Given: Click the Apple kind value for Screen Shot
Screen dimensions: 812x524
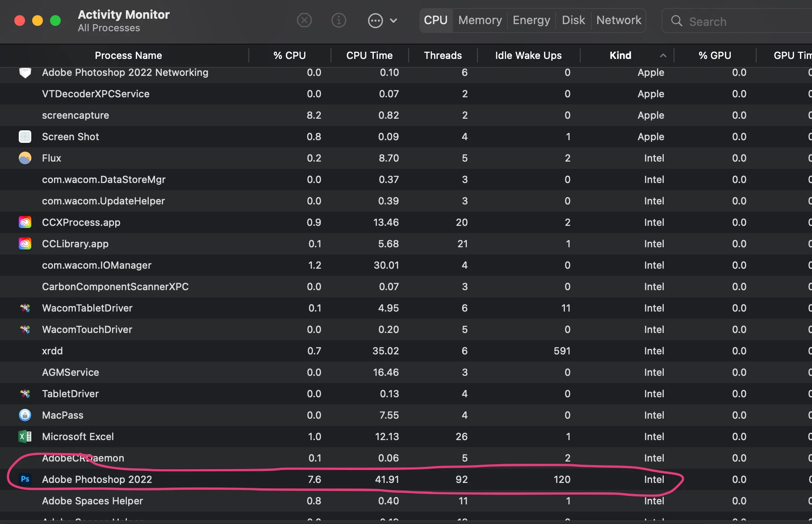Looking at the screenshot, I should (651, 137).
